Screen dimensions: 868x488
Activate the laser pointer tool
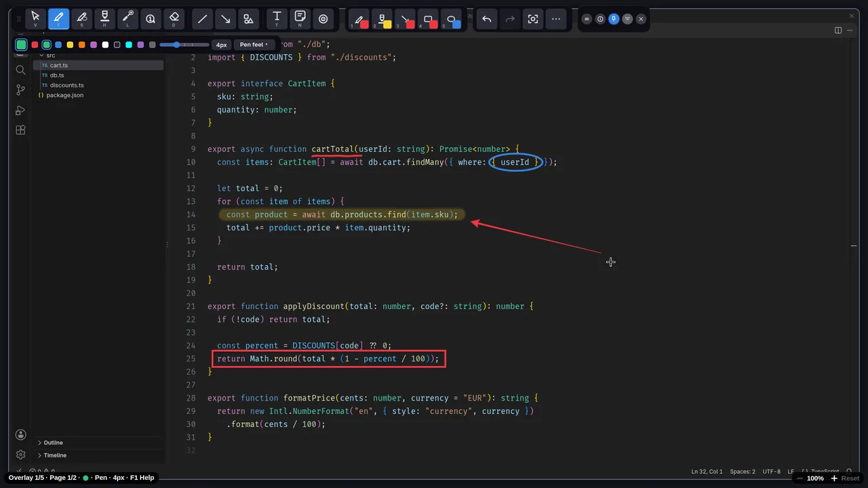127,19
